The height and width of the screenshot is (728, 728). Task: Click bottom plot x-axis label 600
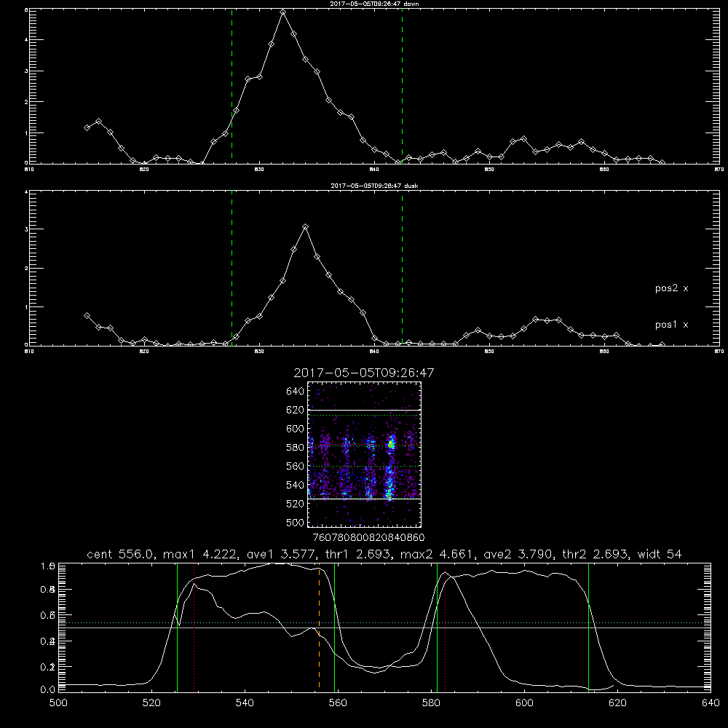click(524, 703)
